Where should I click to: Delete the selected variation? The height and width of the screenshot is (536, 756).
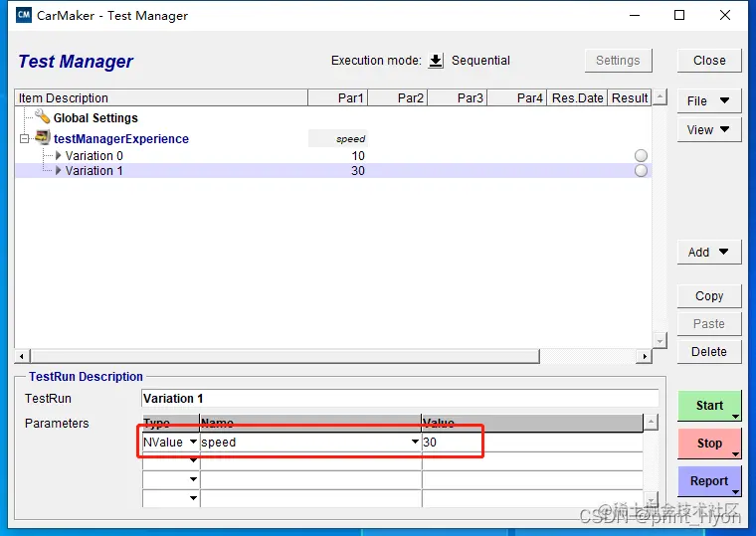pos(708,352)
